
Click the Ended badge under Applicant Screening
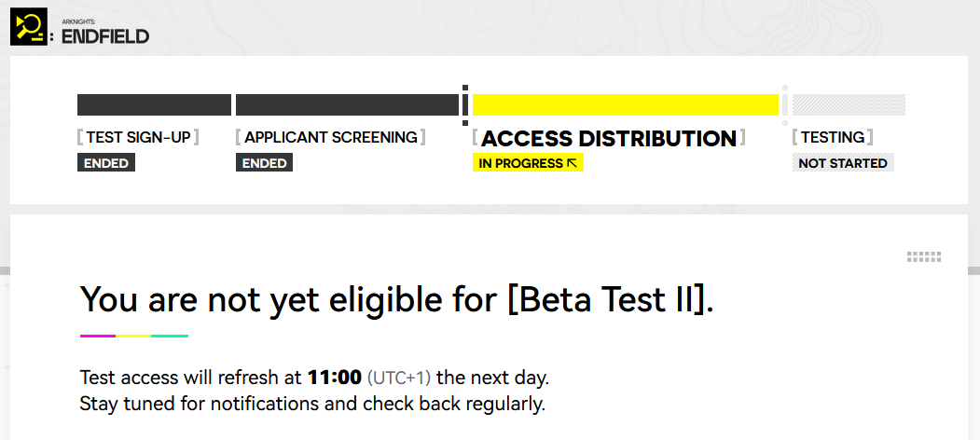(x=264, y=163)
